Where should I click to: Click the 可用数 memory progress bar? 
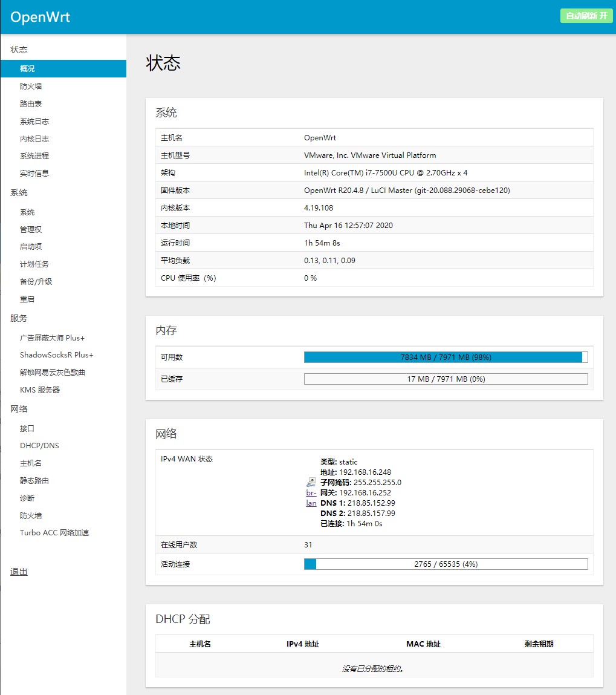[x=446, y=357]
